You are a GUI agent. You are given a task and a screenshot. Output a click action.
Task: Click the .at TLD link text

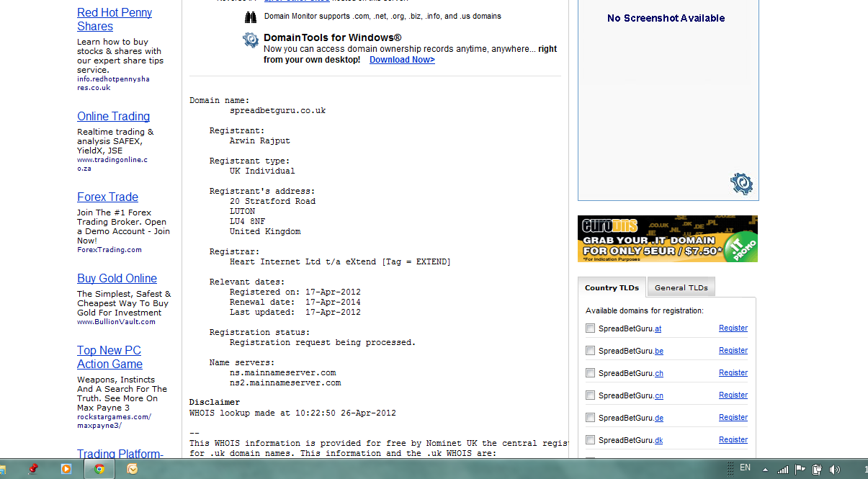pyautogui.click(x=658, y=328)
